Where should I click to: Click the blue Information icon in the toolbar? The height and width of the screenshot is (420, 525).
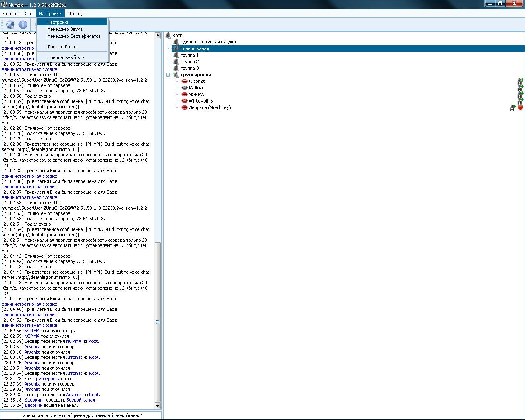tap(23, 25)
